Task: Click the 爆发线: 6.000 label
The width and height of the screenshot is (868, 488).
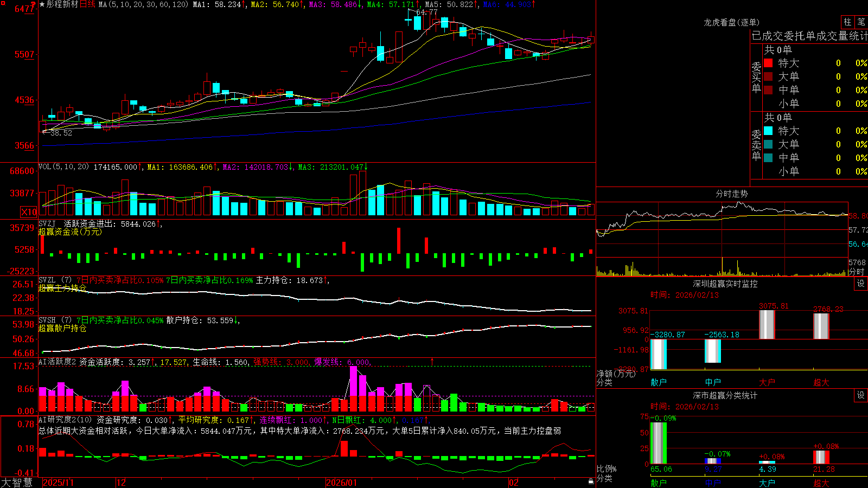Action: pyautogui.click(x=342, y=362)
